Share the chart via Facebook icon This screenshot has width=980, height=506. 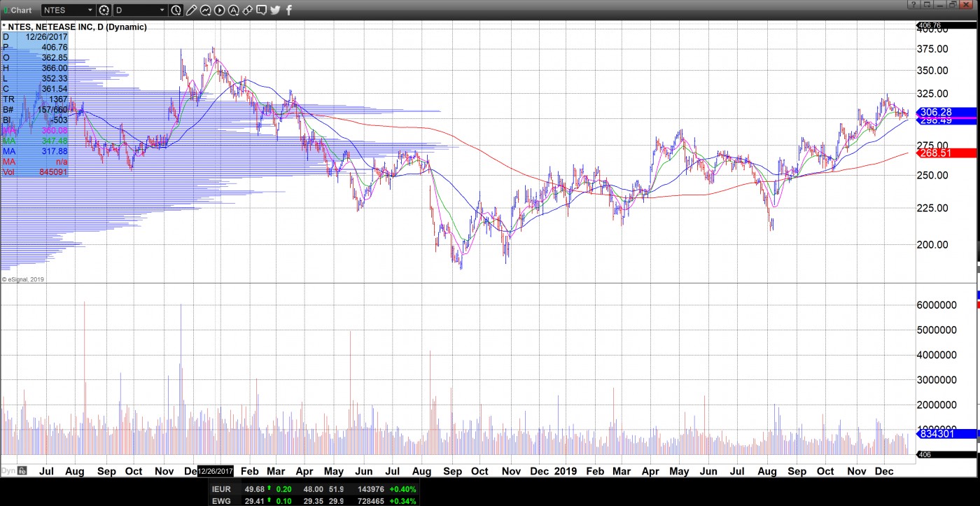tap(289, 10)
